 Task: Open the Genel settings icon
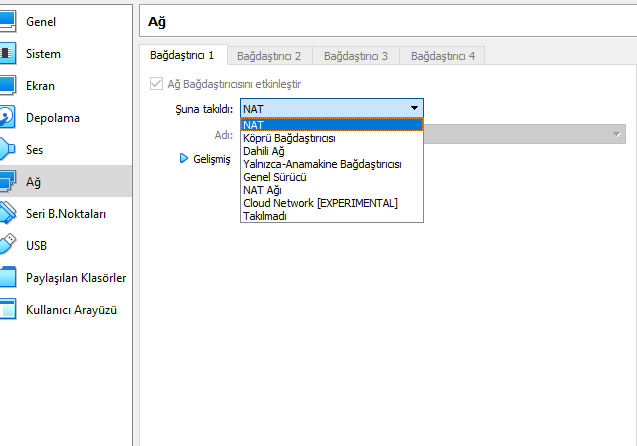5,21
